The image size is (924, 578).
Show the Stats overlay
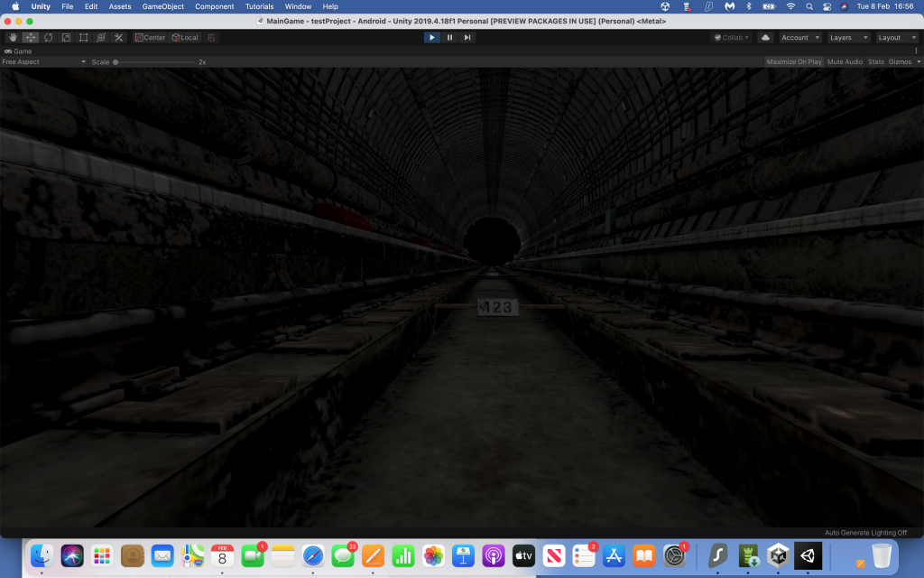tap(875, 62)
